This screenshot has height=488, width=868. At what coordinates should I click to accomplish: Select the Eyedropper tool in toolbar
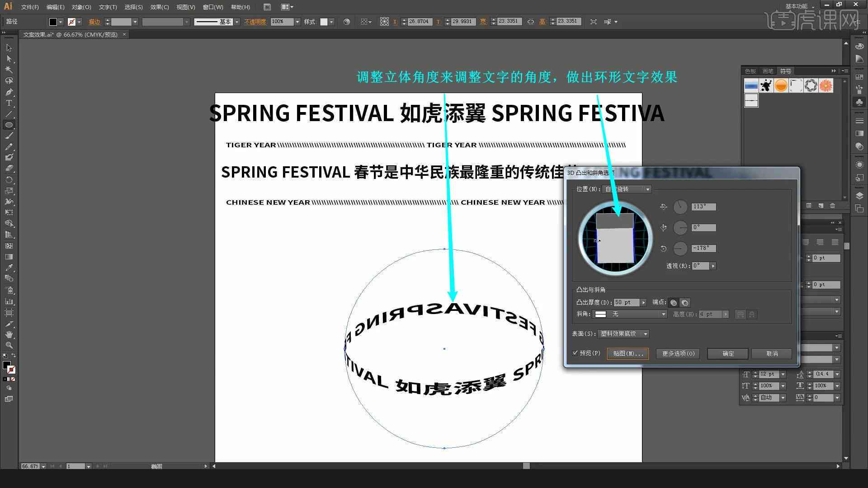pyautogui.click(x=8, y=267)
